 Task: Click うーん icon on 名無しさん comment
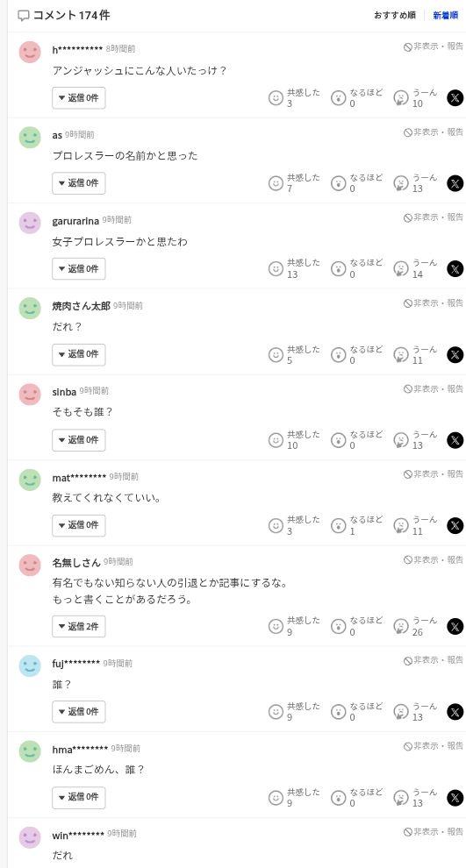coord(400,626)
